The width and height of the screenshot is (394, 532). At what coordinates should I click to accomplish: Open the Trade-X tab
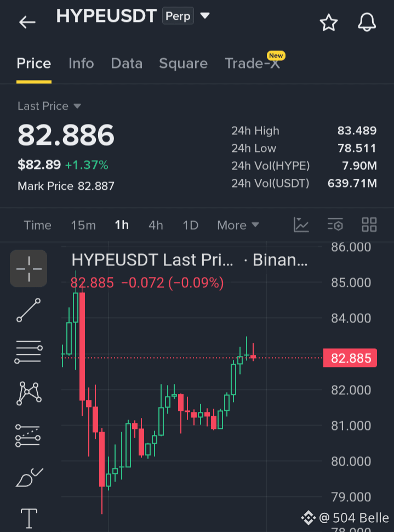point(253,64)
